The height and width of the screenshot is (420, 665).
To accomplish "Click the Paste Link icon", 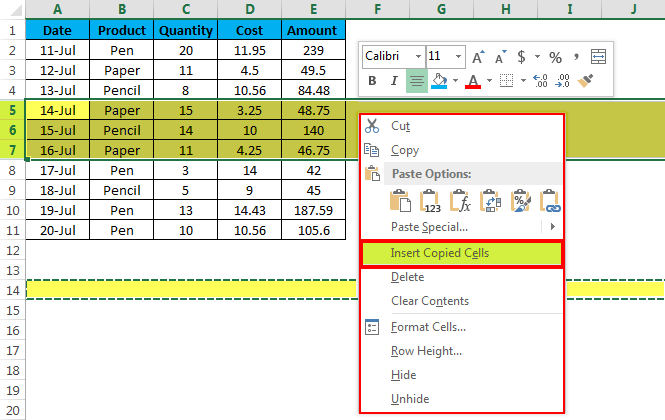I will coord(549,201).
